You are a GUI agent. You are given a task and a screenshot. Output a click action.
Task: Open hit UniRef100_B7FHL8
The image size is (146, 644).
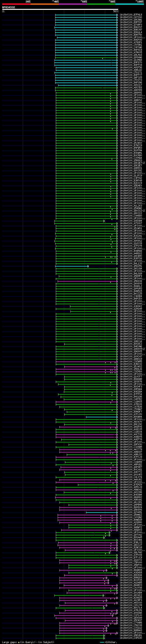(131, 15)
